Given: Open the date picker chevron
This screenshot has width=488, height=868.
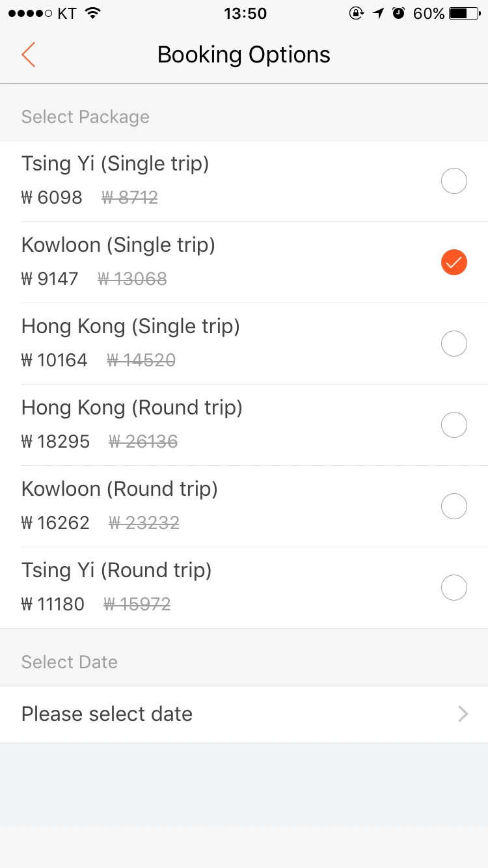Looking at the screenshot, I should [463, 714].
